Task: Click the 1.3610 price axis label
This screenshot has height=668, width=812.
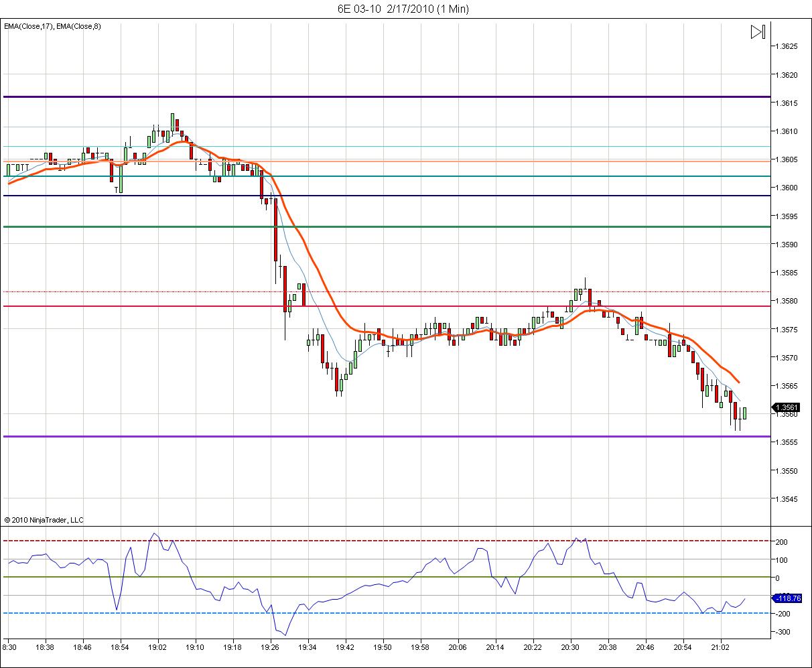Action: (787, 131)
